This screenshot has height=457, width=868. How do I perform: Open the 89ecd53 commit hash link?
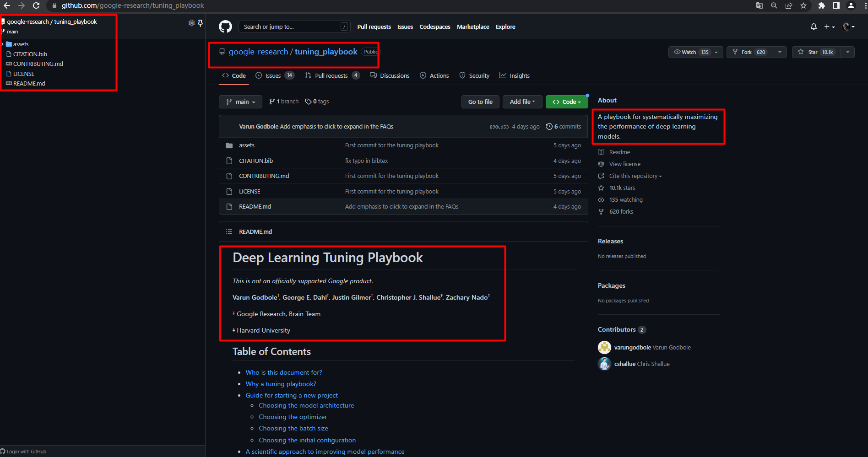click(499, 127)
